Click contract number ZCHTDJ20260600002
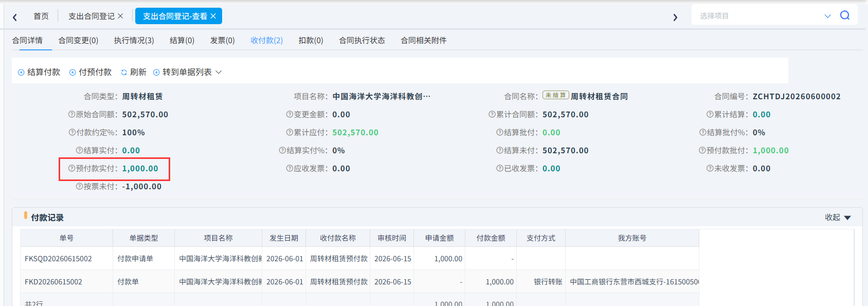The width and height of the screenshot is (868, 306). [x=797, y=97]
